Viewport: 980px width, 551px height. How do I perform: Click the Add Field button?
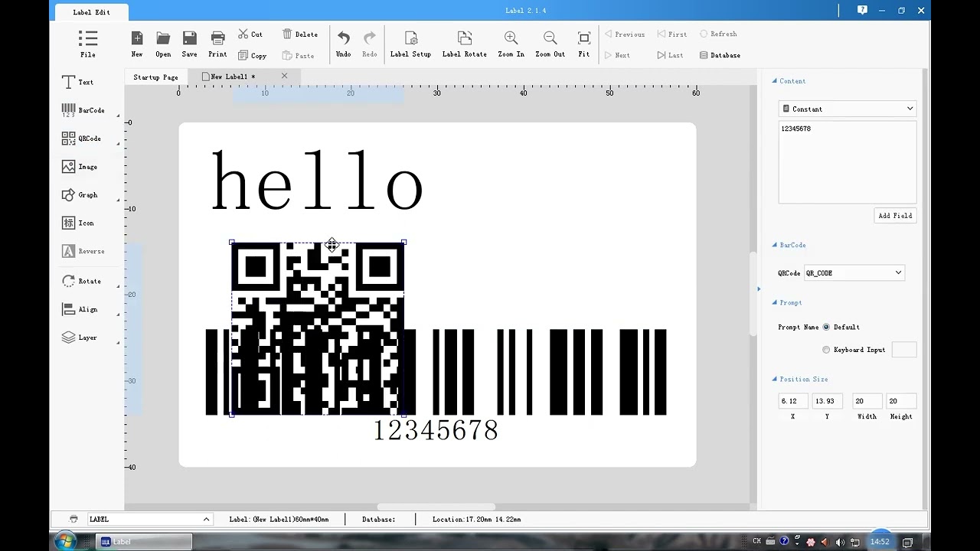(x=895, y=216)
